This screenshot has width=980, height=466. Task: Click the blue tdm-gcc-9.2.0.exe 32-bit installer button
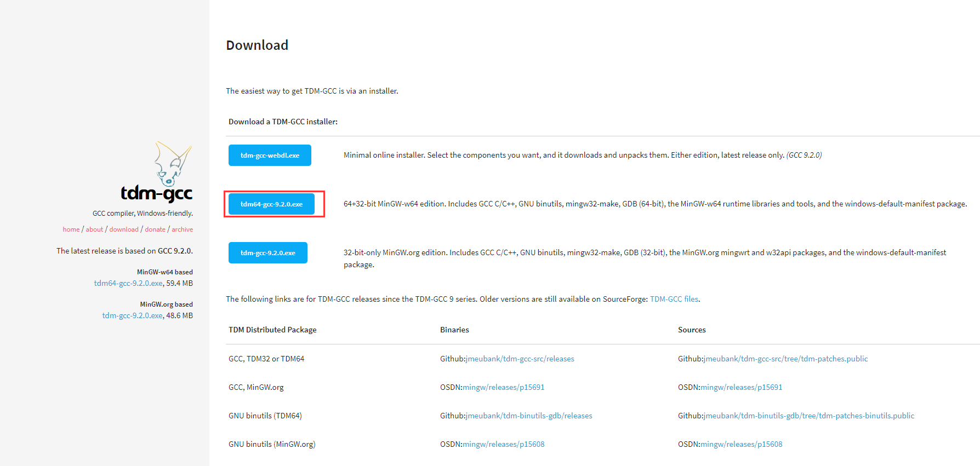point(268,252)
